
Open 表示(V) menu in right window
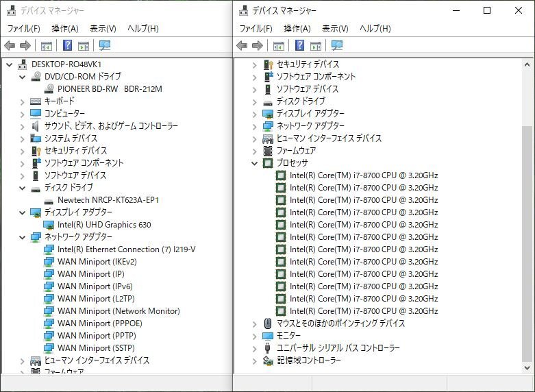pos(335,28)
